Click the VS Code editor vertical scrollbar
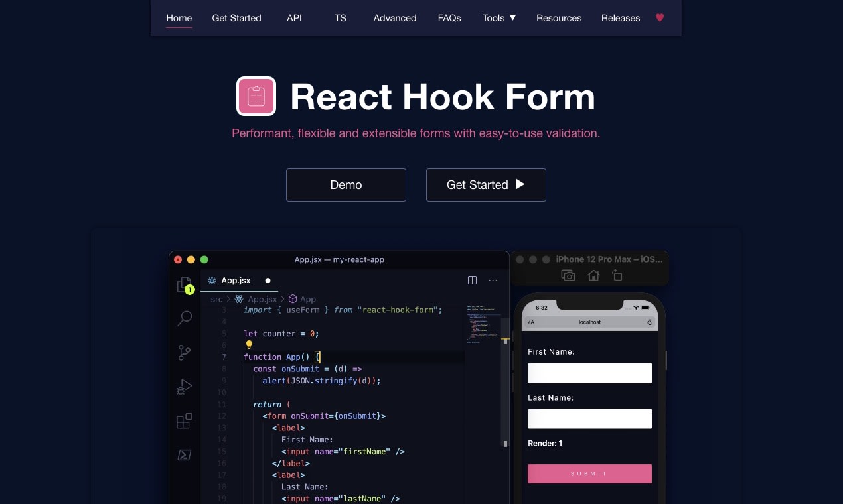This screenshot has height=504, width=843. coord(505,381)
